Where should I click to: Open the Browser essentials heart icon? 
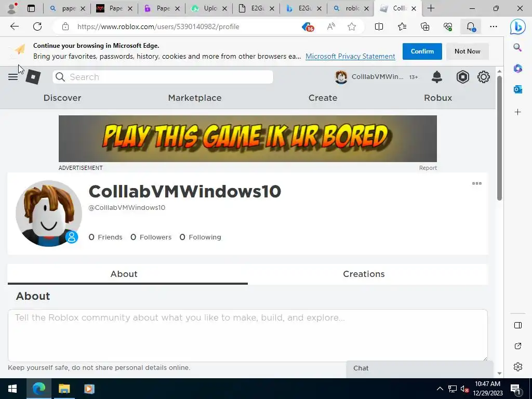click(448, 26)
